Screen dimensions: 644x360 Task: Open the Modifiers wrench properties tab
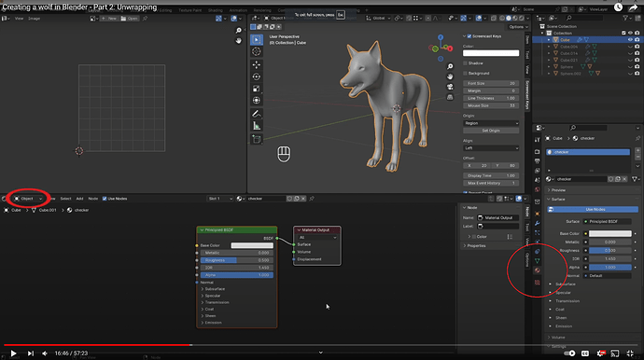point(538,223)
